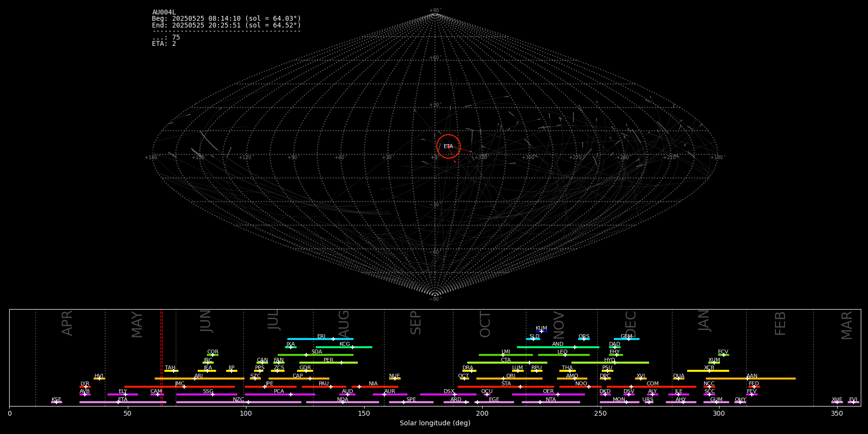The image size is (868, 434).
Task: Select the FEB month label
Action: [780, 323]
